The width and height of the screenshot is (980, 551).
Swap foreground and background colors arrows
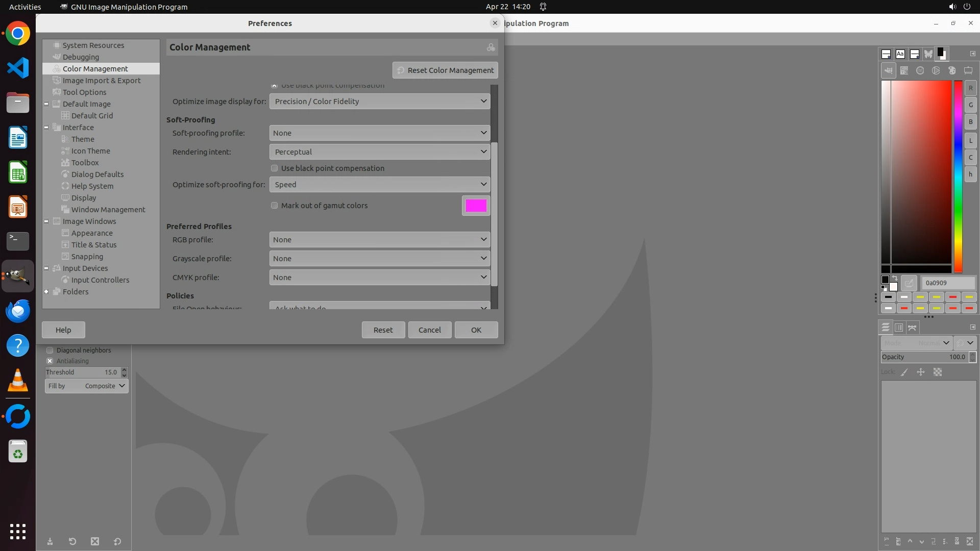point(894,279)
